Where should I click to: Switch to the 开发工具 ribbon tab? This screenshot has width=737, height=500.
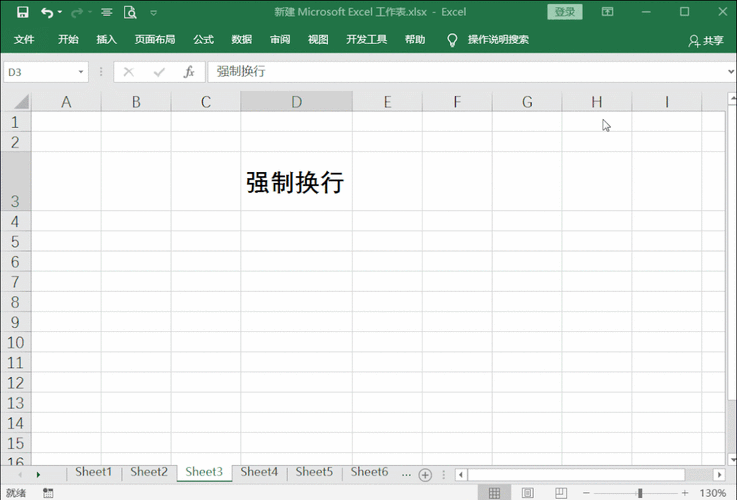click(367, 39)
